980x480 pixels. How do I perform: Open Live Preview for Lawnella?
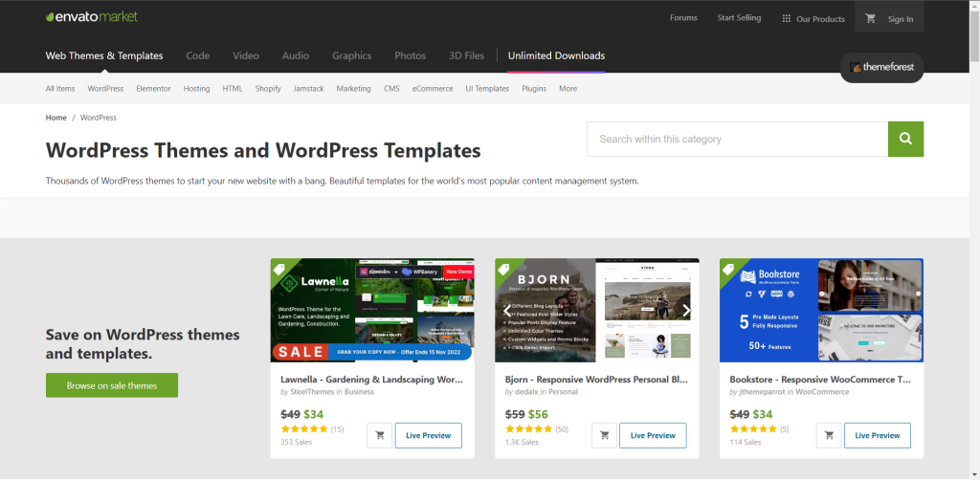coord(428,436)
